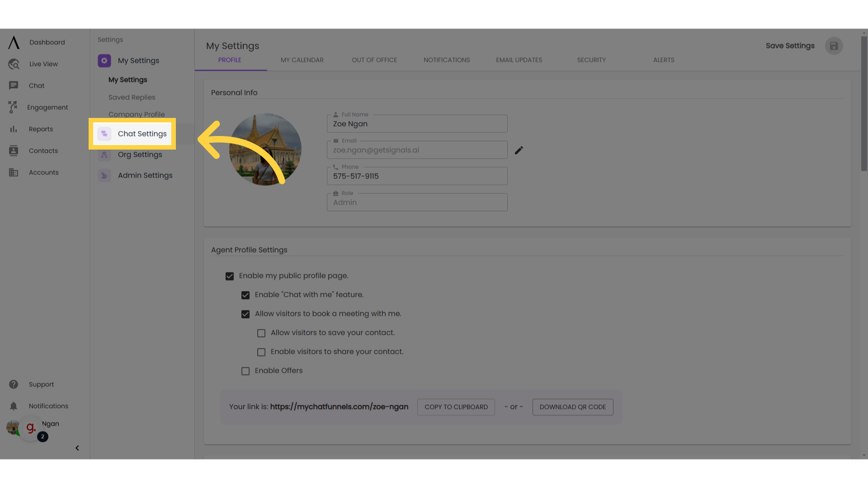Click the email edit pencil icon
Image resolution: width=868 pixels, height=488 pixels.
(x=518, y=150)
